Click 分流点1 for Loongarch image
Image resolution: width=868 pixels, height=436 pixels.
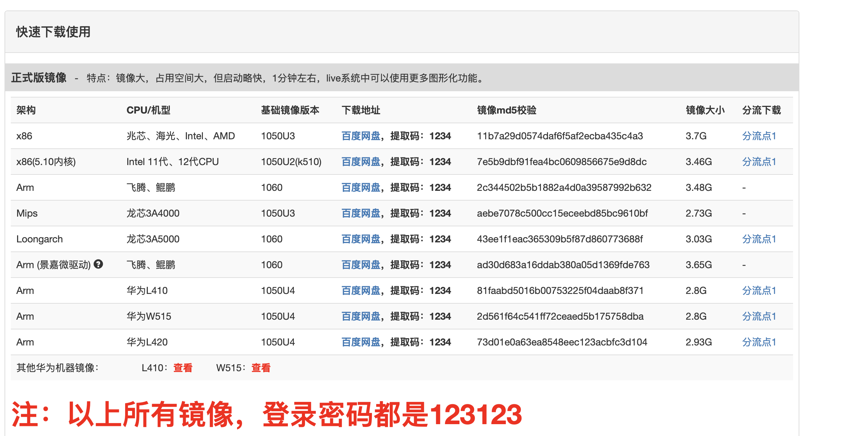pos(759,239)
